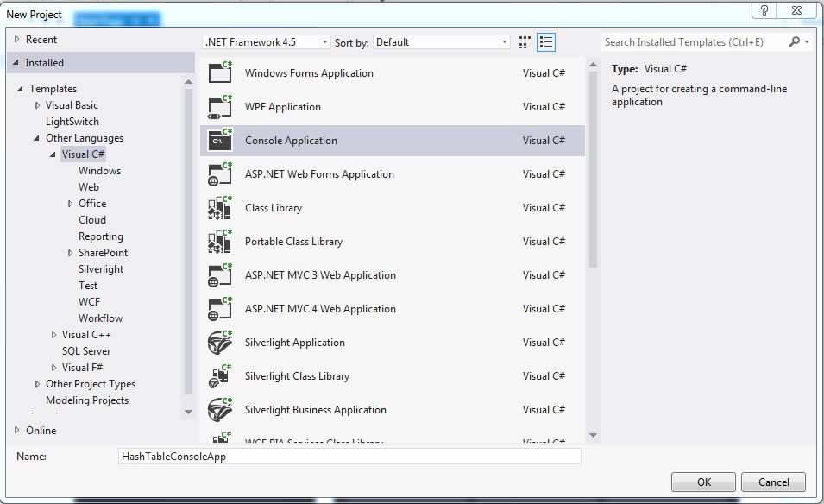Image resolution: width=824 pixels, height=504 pixels.
Task: Click the tree panel scroll up arrow
Action: (188, 81)
